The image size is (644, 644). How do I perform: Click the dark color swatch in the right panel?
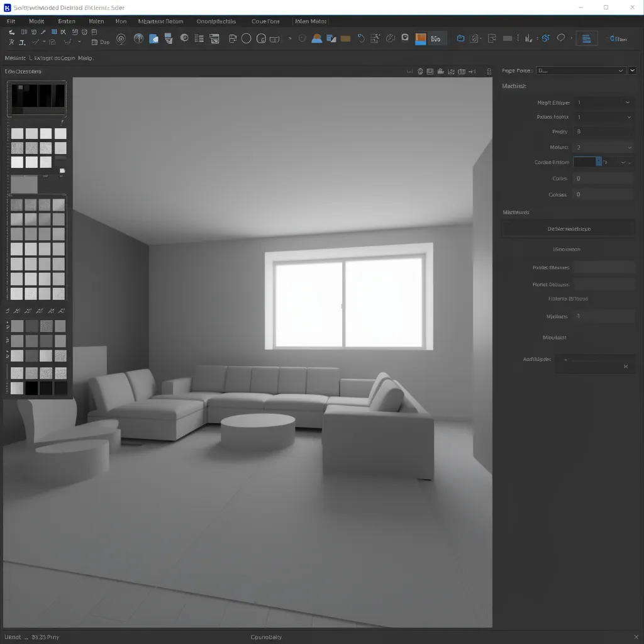(x=586, y=162)
